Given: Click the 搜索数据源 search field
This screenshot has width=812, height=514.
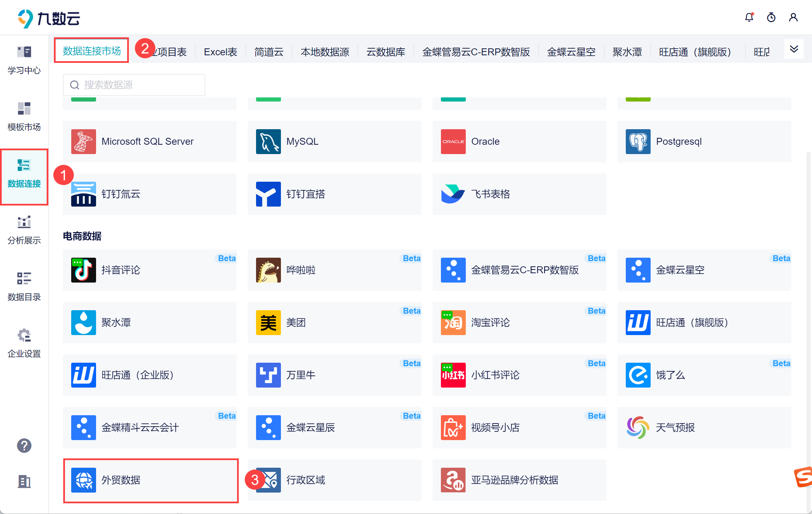Looking at the screenshot, I should pos(134,85).
